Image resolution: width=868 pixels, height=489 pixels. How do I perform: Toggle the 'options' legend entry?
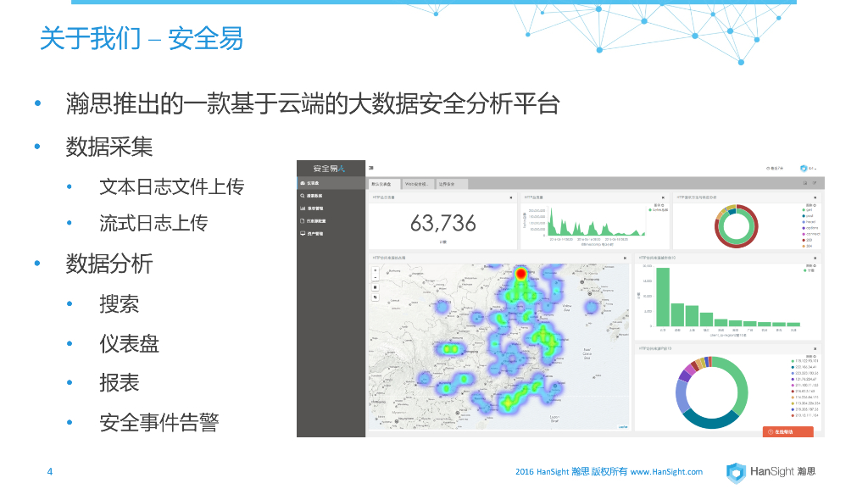pos(810,228)
